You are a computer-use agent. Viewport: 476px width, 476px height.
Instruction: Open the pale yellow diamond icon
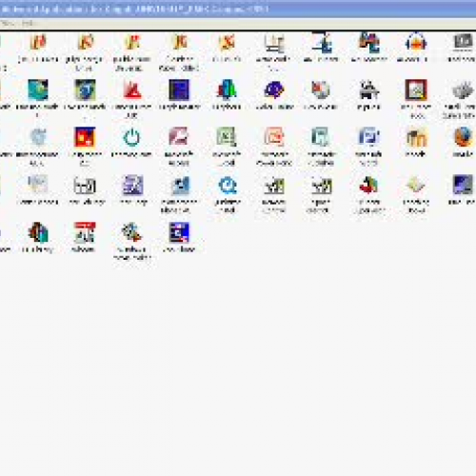(x=416, y=185)
